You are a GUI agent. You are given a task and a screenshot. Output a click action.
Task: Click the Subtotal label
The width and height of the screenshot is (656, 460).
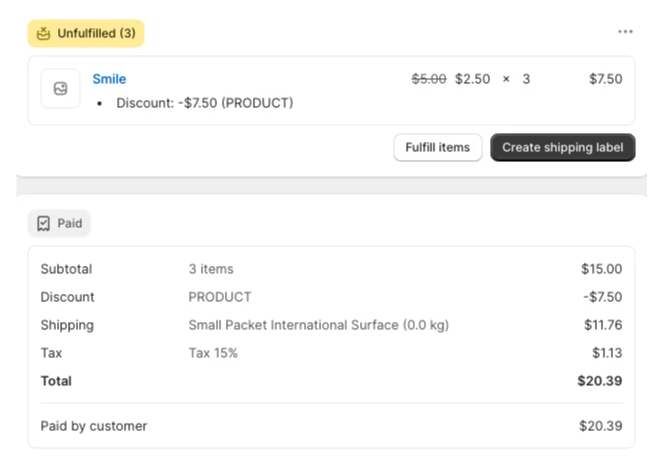[66, 269]
